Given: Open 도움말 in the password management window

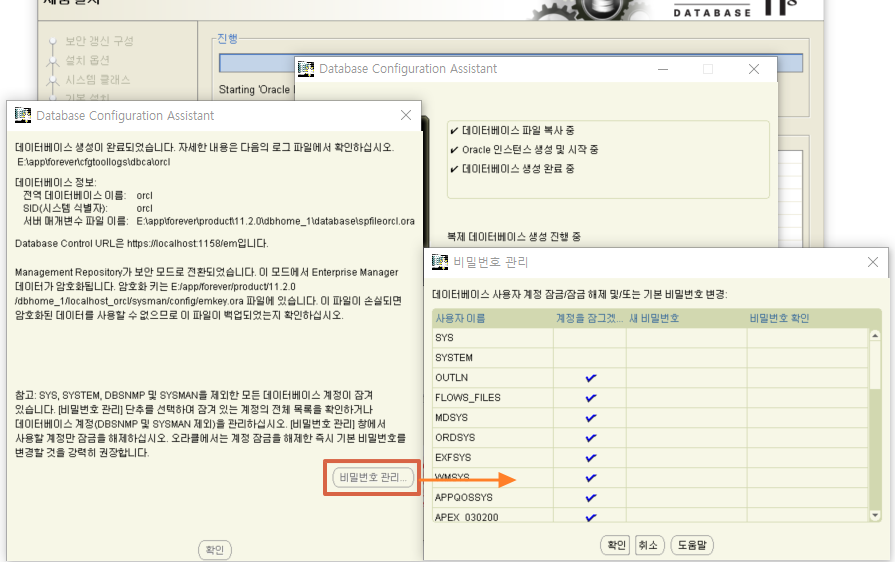Looking at the screenshot, I should pyautogui.click(x=692, y=545).
